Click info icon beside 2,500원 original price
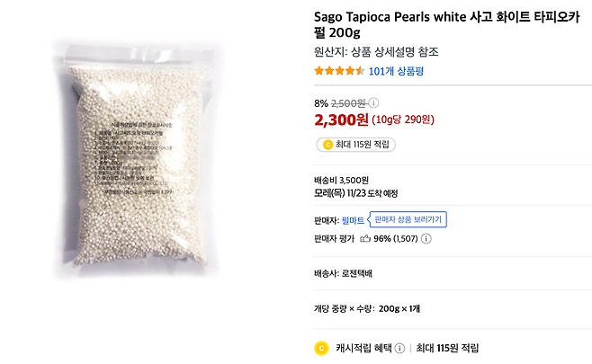 (x=374, y=102)
